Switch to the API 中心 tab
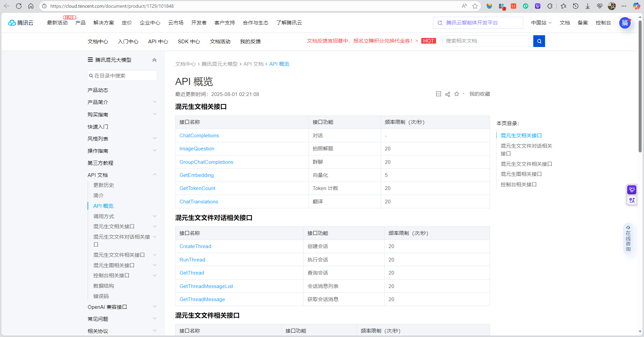The image size is (644, 337). pyautogui.click(x=158, y=41)
